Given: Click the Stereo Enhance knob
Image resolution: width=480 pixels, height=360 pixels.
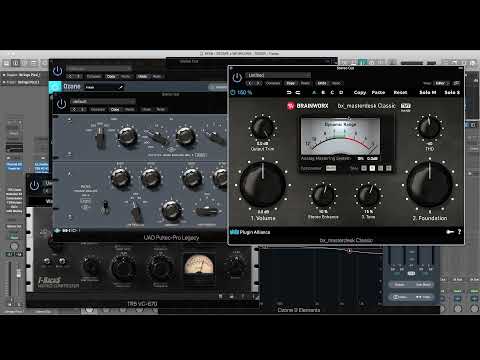Looking at the screenshot, I should [323, 196].
